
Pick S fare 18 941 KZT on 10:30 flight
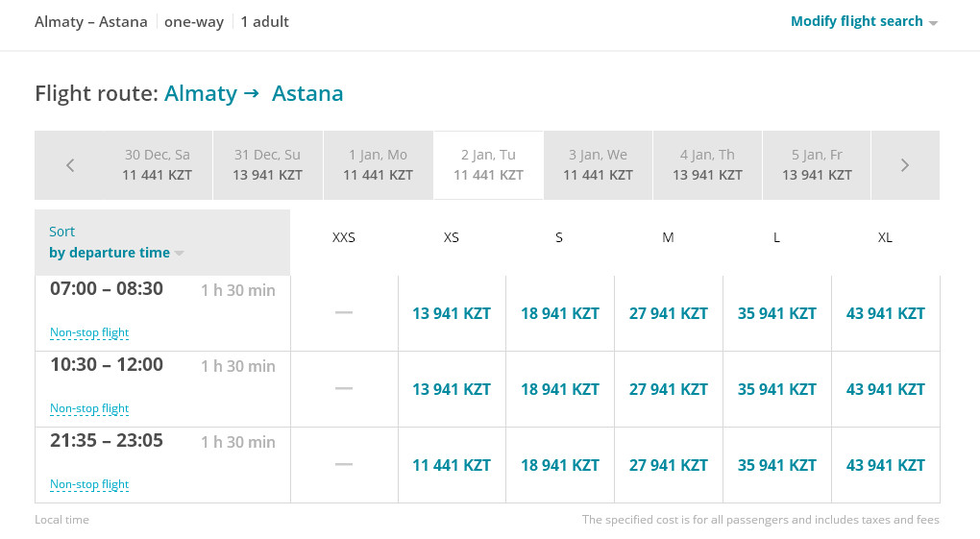pos(560,389)
